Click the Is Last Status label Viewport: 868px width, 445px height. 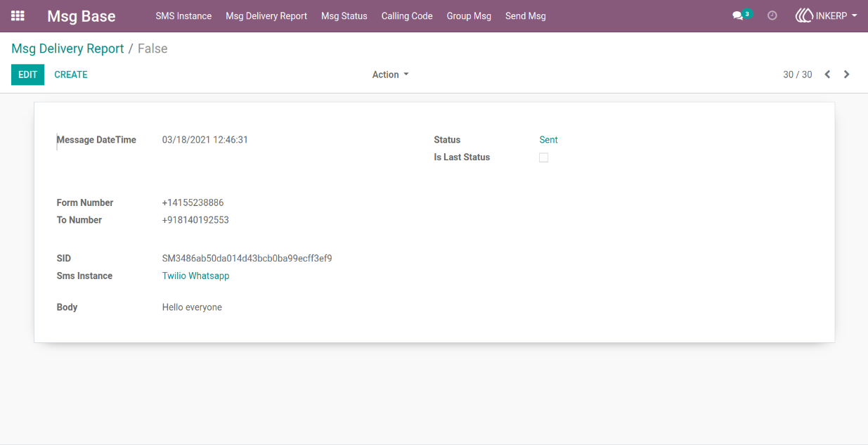(462, 157)
